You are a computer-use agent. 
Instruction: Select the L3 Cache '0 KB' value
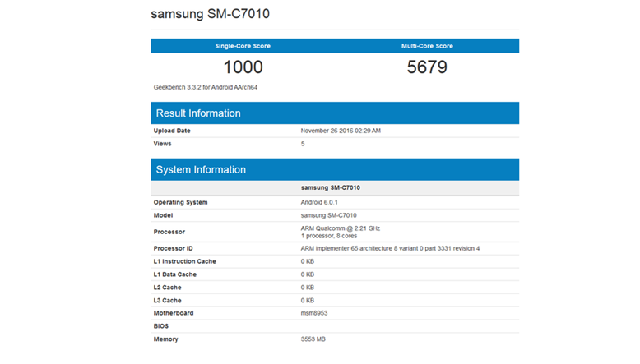point(308,301)
